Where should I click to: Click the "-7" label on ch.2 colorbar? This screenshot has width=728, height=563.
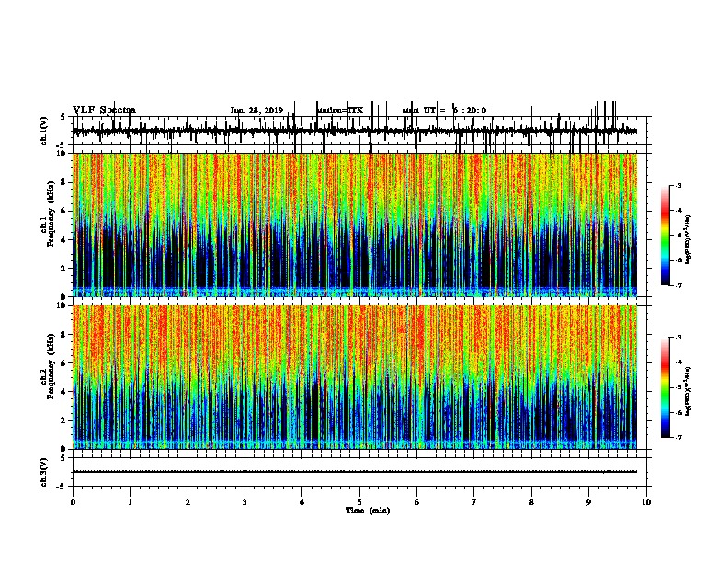point(678,437)
